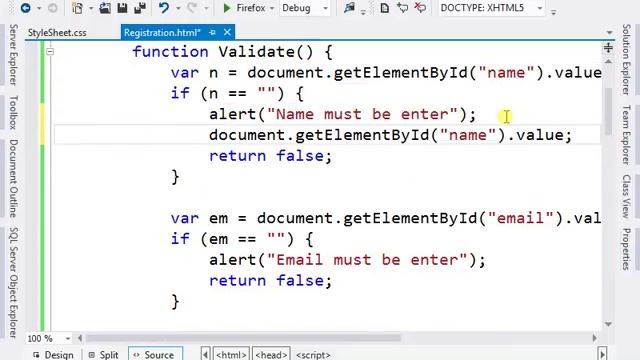The width and height of the screenshot is (640, 360).
Task: Click the function Validate() declaration text
Action: (x=232, y=52)
